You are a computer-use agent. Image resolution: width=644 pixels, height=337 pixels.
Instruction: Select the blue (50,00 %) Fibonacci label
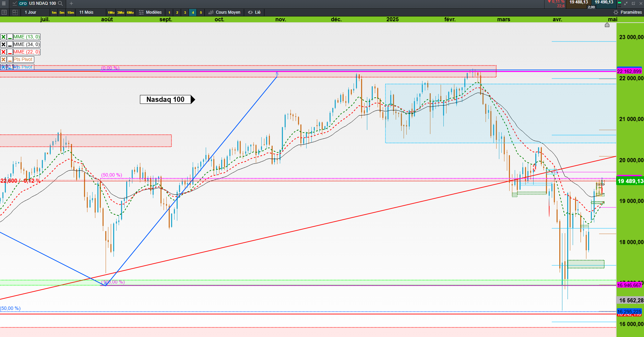(10, 309)
